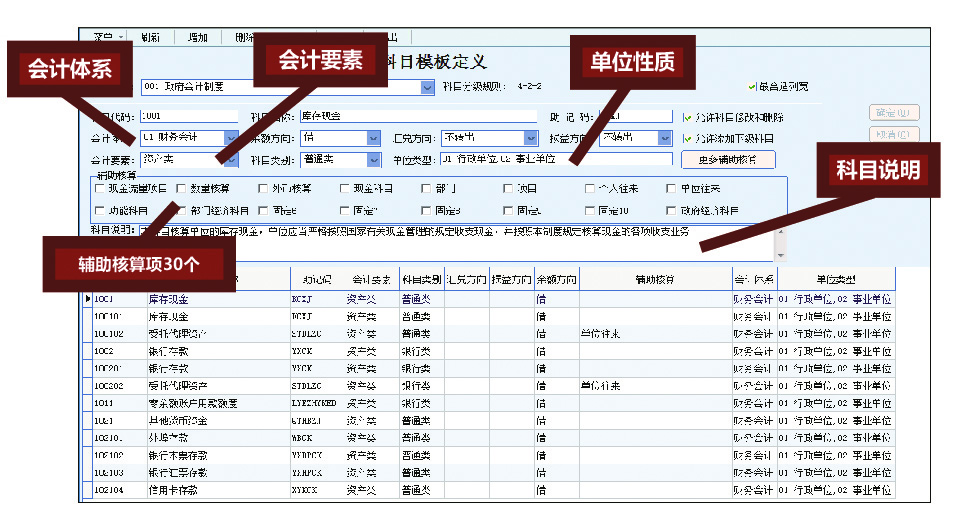Open the 政府会计制度 template dropdown
This screenshot has width=953, height=530.
tap(427, 87)
